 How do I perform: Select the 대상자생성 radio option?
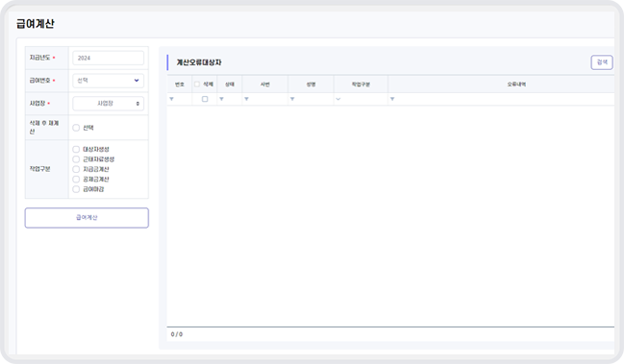tap(76, 150)
